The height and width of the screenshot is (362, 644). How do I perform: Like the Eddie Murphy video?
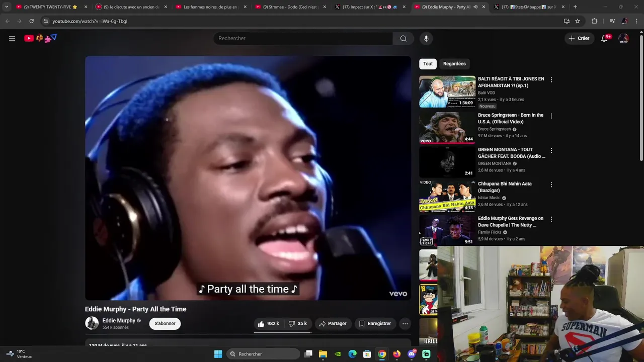tap(269, 324)
